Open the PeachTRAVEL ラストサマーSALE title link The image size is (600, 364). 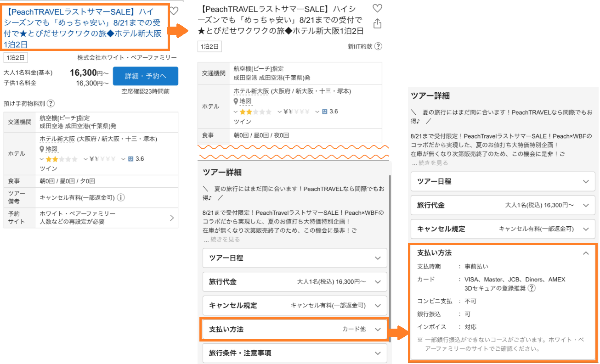(x=85, y=28)
